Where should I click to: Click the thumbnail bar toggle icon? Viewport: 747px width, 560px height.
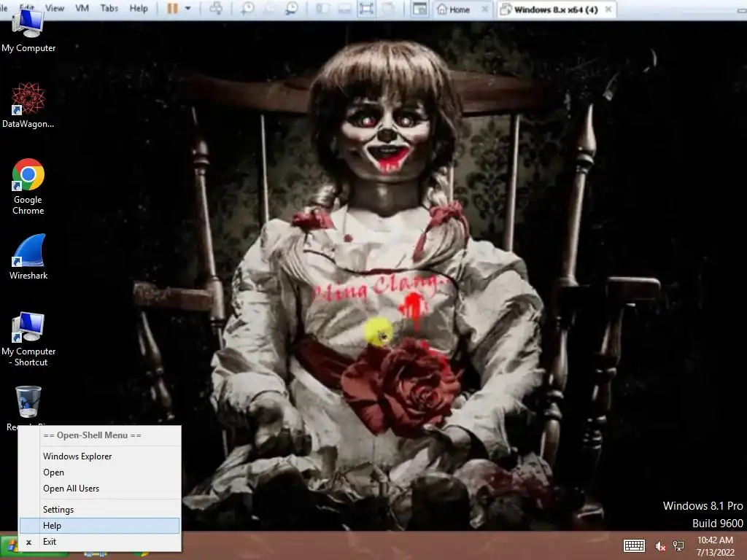(344, 9)
